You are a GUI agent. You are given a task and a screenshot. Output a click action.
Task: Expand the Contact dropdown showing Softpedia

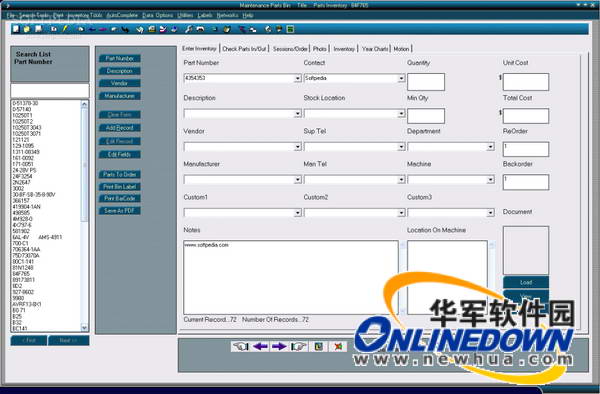point(401,78)
